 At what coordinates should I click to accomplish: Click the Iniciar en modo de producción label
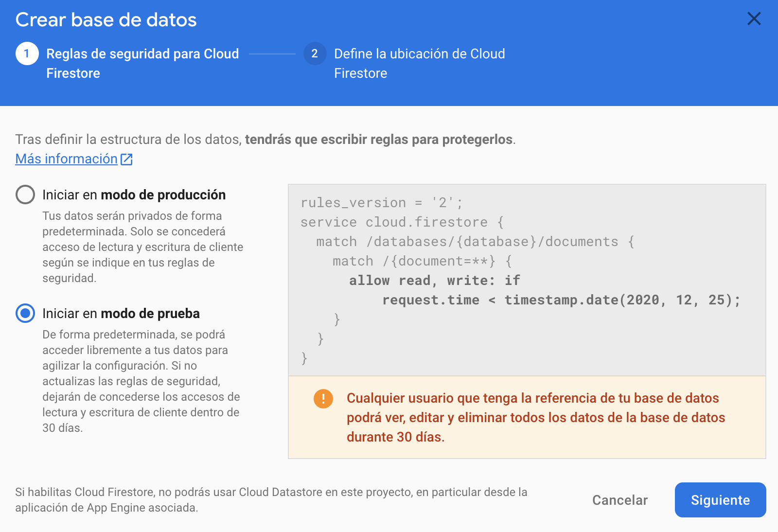pos(134,195)
